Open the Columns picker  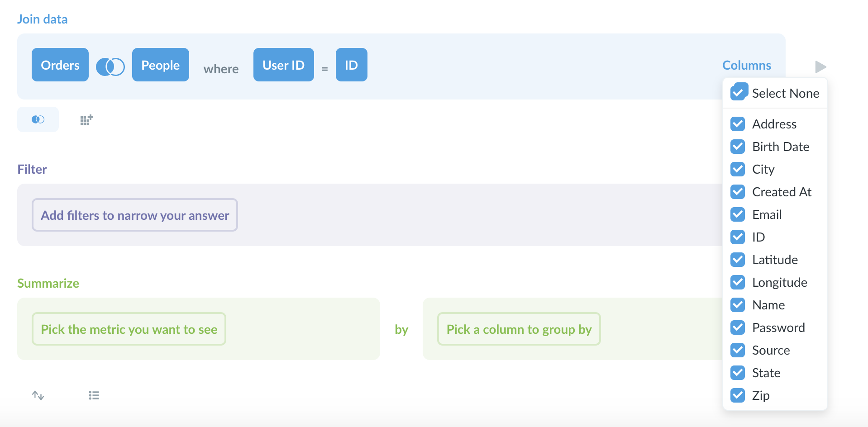tap(746, 65)
